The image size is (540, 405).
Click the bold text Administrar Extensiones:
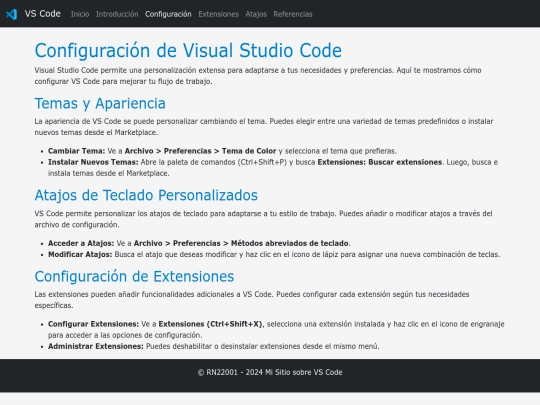(96, 346)
